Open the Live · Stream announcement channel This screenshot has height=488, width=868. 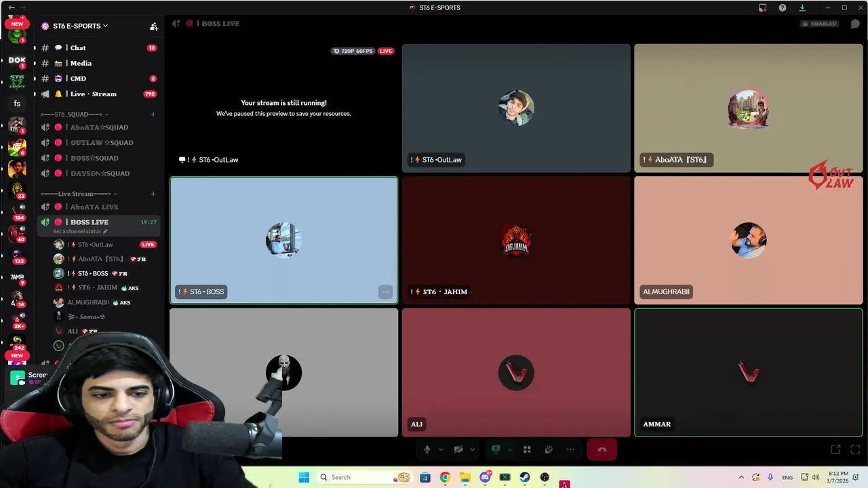97,94
